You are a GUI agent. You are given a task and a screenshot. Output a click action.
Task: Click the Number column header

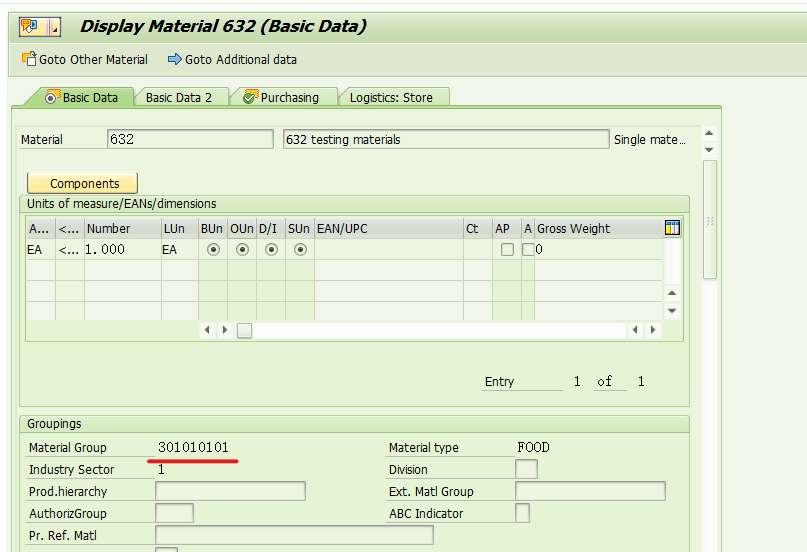coord(123,228)
